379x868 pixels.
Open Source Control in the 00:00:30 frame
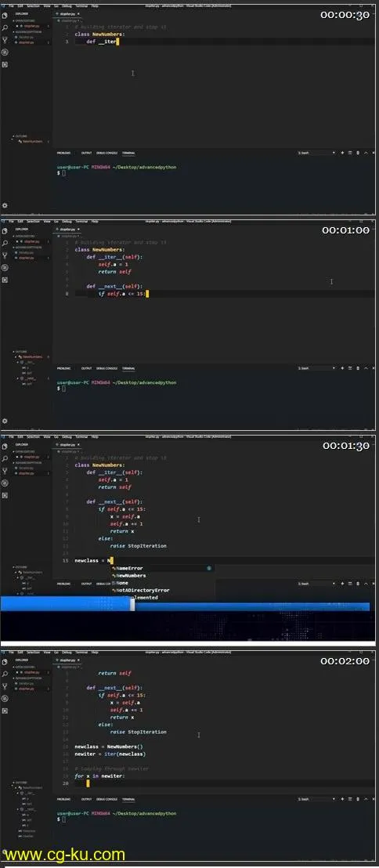coord(5,40)
